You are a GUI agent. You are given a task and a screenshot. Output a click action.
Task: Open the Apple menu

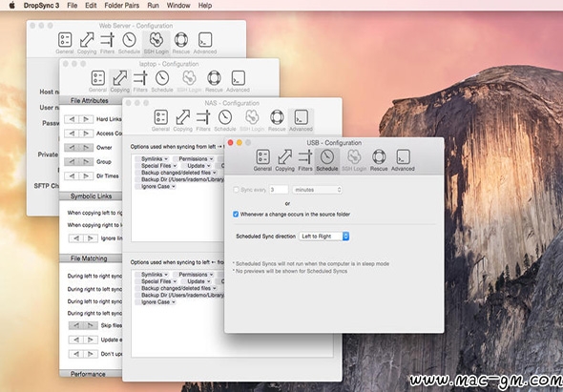[11, 6]
